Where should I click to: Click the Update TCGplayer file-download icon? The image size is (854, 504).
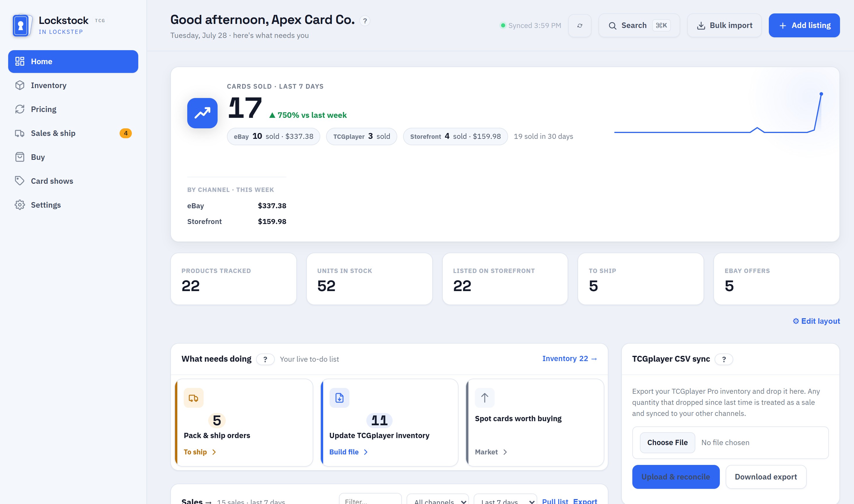pyautogui.click(x=339, y=398)
